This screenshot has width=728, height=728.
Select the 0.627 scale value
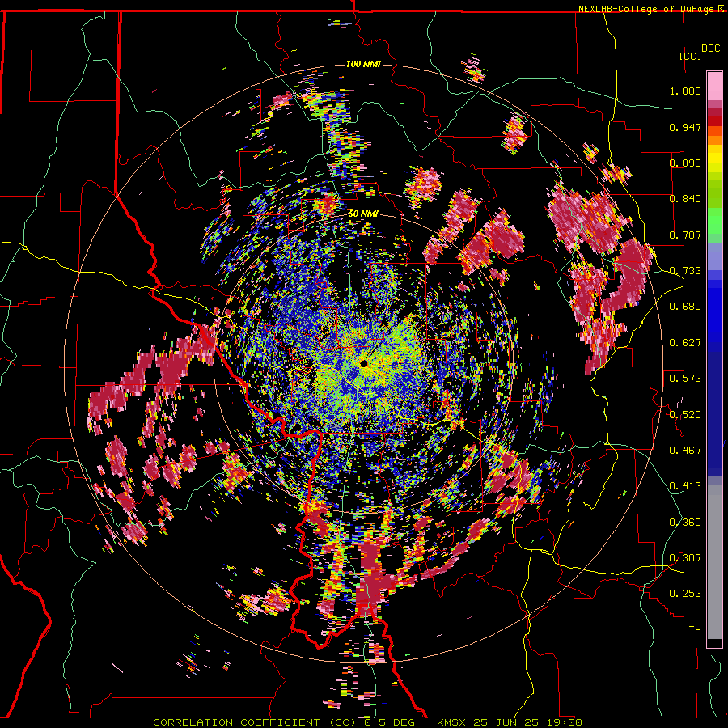[x=685, y=342]
